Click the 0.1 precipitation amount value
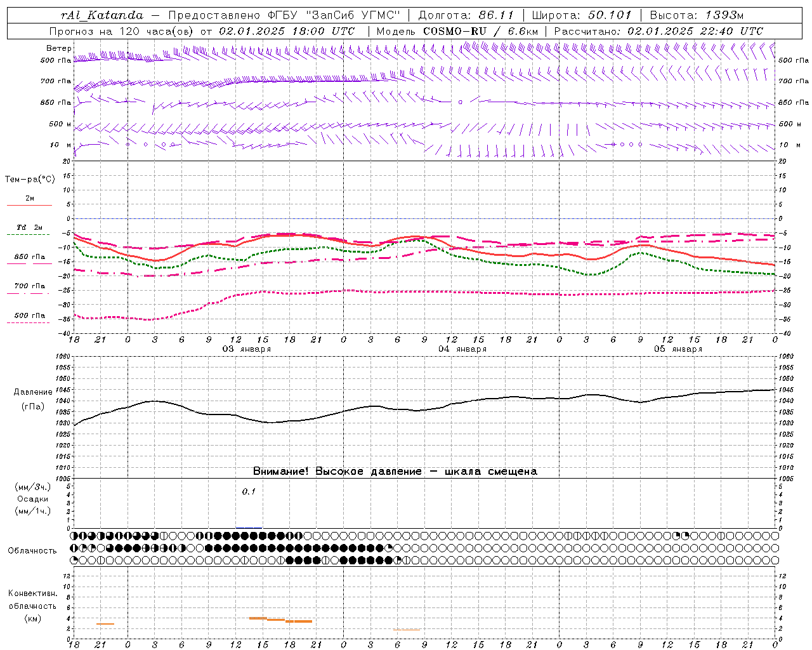This screenshot has width=812, height=650. pyautogui.click(x=249, y=492)
